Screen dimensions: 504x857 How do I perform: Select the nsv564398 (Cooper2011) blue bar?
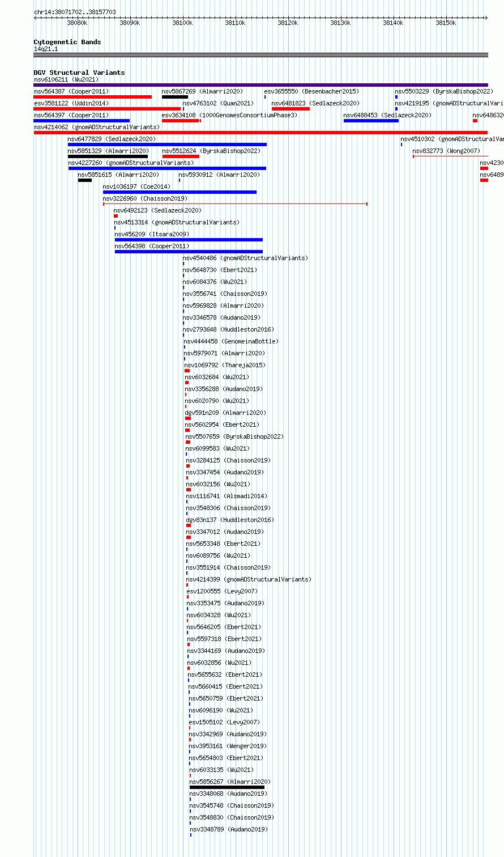click(x=189, y=252)
